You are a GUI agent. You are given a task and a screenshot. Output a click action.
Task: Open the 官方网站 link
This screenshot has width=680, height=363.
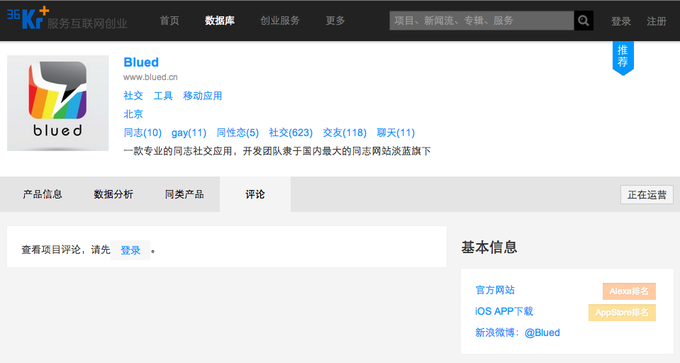pos(495,290)
